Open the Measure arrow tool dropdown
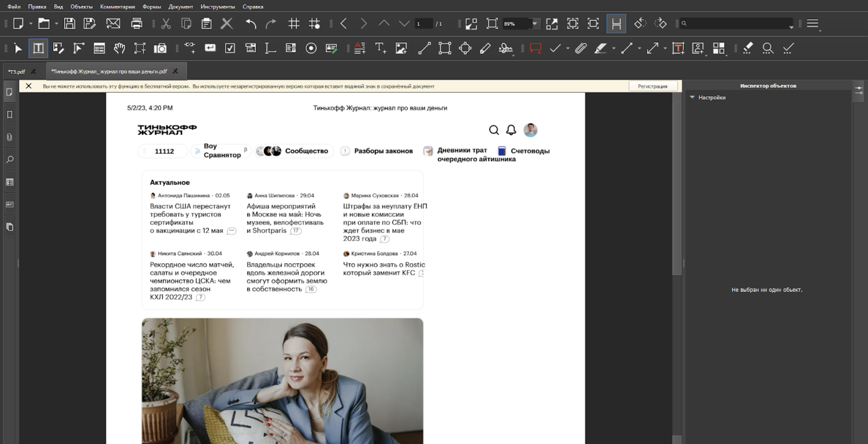The height and width of the screenshot is (444, 868). coord(665,48)
